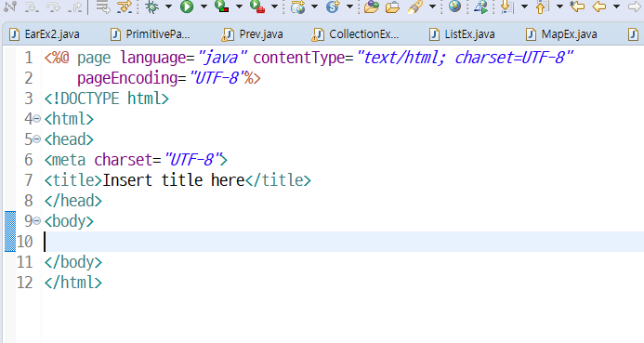Image resolution: width=644 pixels, height=343 pixels.
Task: Click the Open Task folder icon
Action: click(393, 7)
